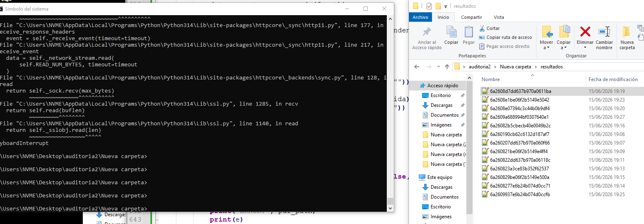Click the command prompt scrollbar down arrow
The height and width of the screenshot is (224, 644).
(390, 208)
